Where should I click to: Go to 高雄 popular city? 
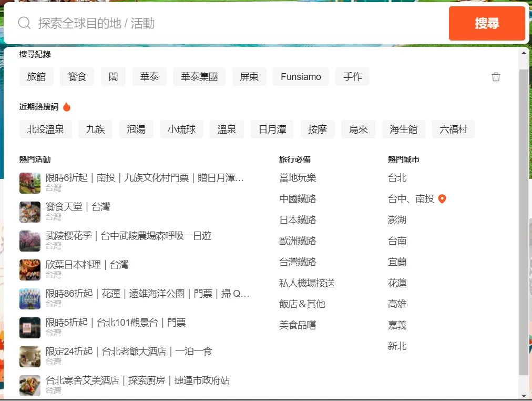(397, 304)
